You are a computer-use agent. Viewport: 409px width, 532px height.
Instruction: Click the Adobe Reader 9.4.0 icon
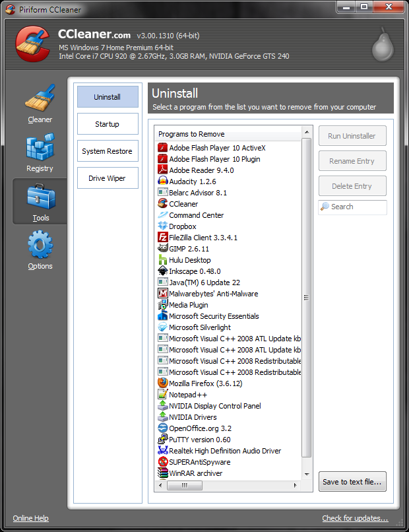tap(163, 170)
